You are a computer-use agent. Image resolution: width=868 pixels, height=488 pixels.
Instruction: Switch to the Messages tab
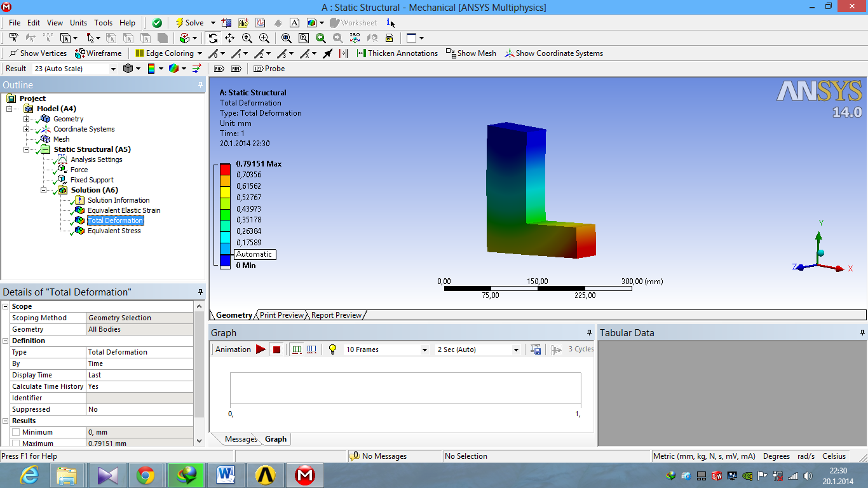[x=241, y=439]
